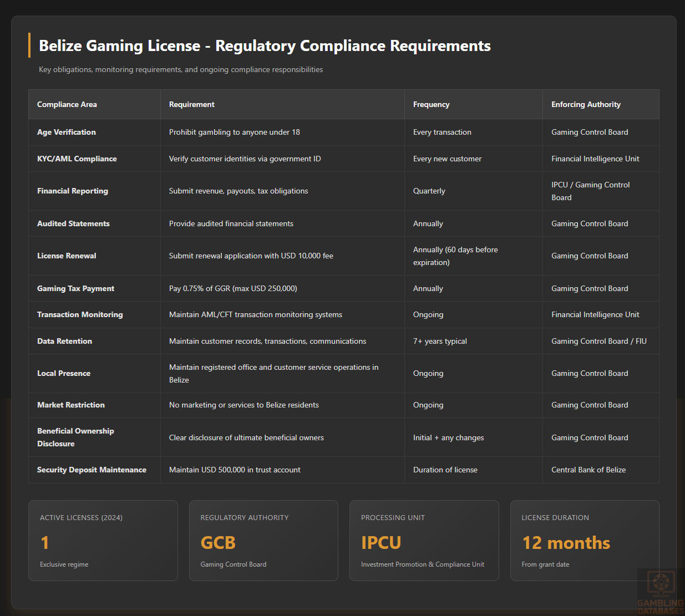Image resolution: width=685 pixels, height=616 pixels.
Task: Select the License Renewal row label
Action: click(67, 256)
